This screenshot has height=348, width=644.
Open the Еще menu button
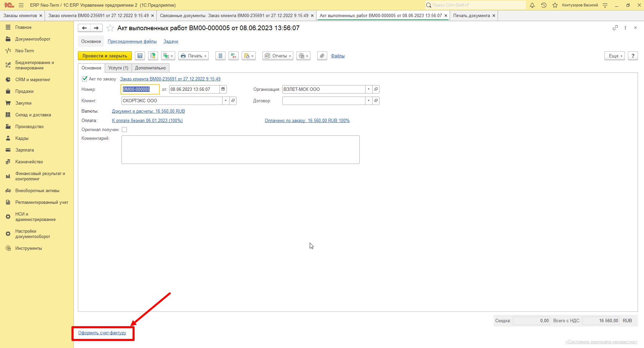(615, 56)
